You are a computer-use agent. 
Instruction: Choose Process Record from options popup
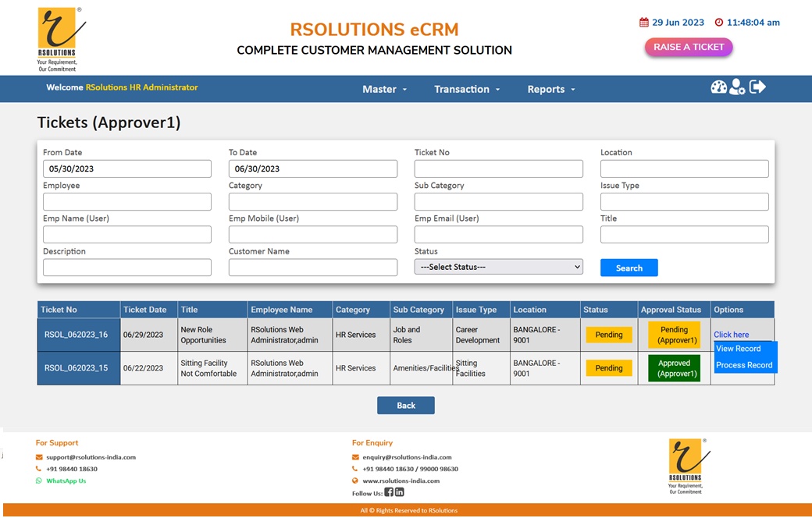point(744,365)
